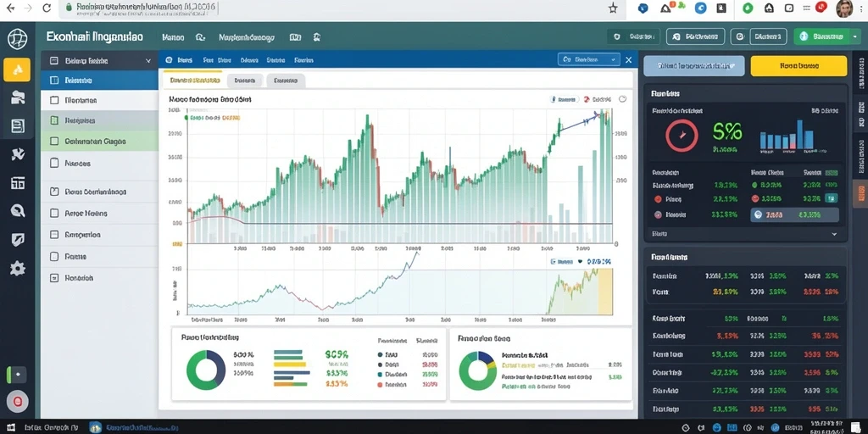Open the browser three-dot menu
This screenshot has height=434, width=868.
coord(862,8)
